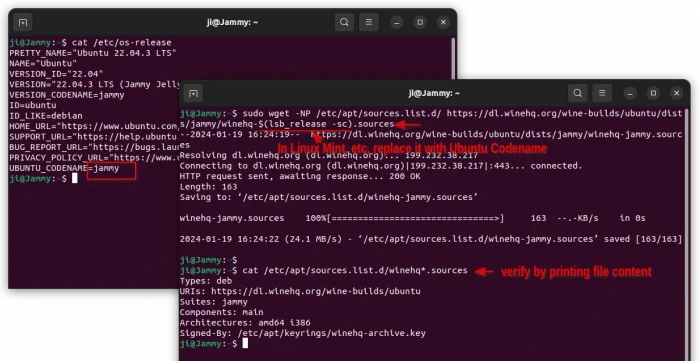The height and width of the screenshot is (361, 700).
Task: Maximize the front terminal window
Action: click(x=653, y=93)
